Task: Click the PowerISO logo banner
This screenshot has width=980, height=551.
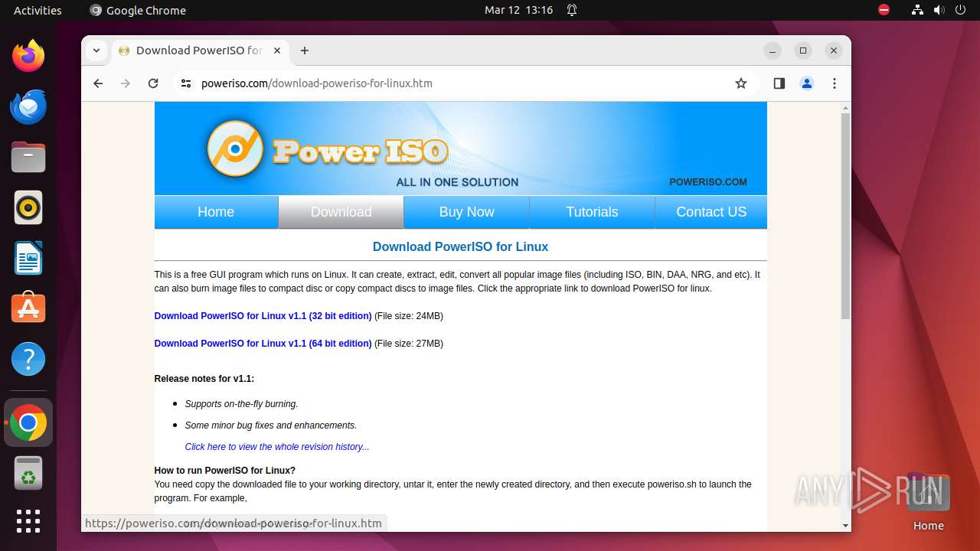Action: (x=460, y=148)
